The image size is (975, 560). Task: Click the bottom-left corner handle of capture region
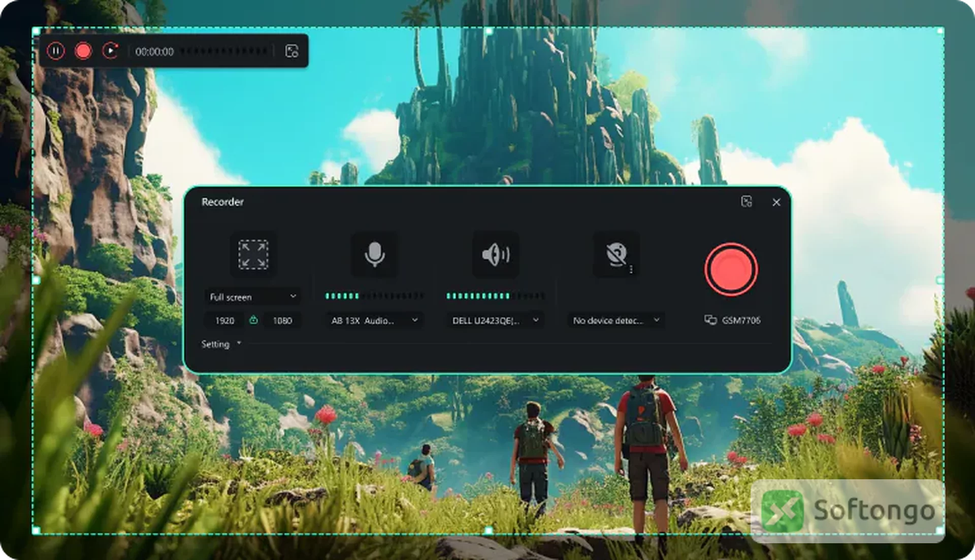[36, 531]
